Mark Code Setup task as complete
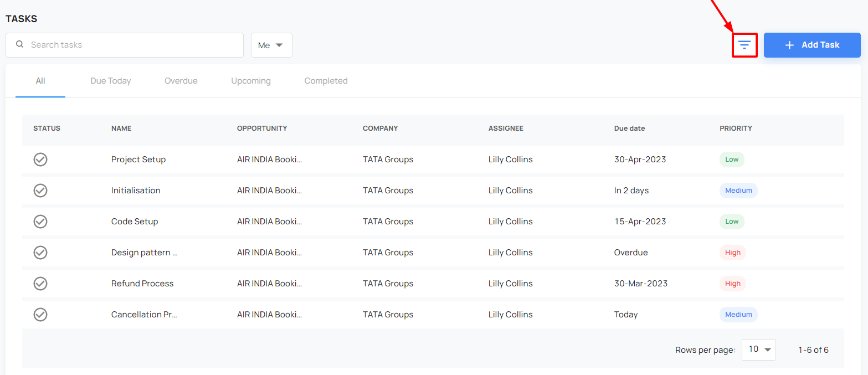Image resolution: width=868 pixels, height=375 pixels. [40, 222]
